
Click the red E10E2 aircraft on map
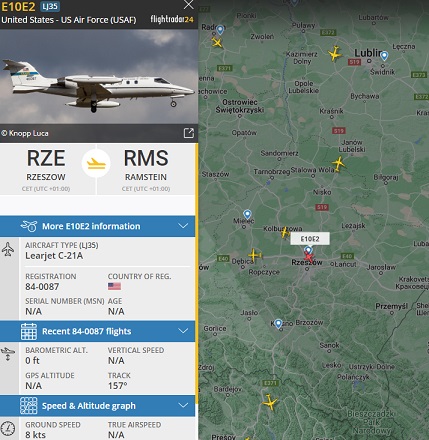pos(309,257)
